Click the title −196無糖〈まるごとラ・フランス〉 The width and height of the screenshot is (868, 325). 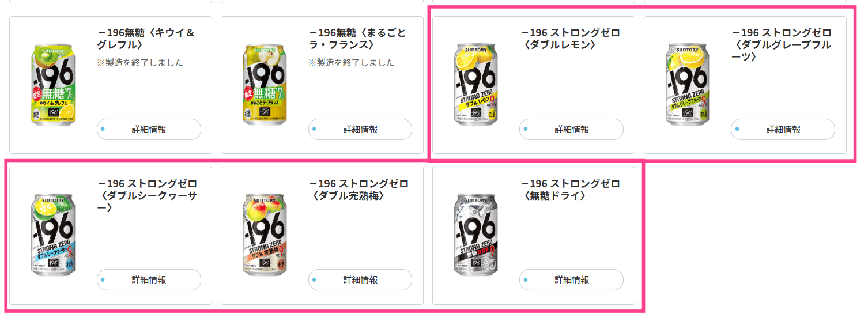click(x=357, y=39)
